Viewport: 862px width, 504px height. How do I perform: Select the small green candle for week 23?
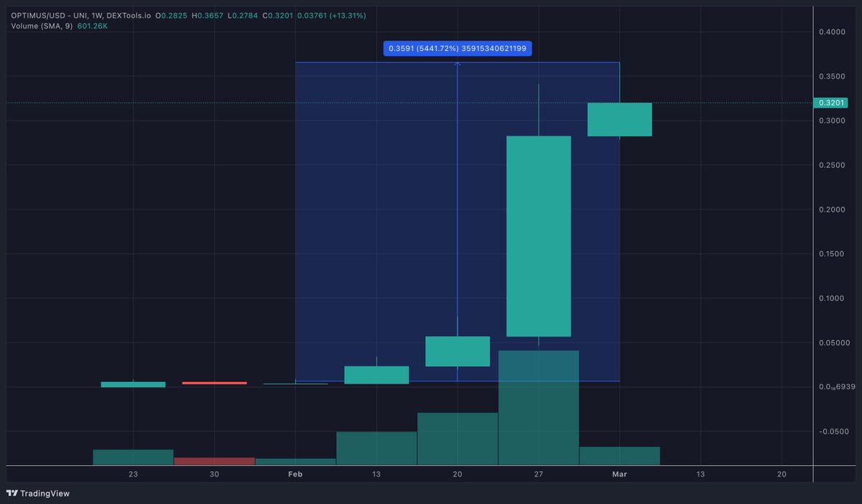[x=133, y=384]
